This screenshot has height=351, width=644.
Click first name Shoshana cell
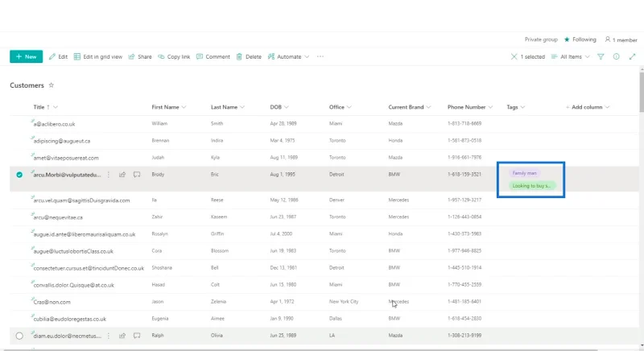click(x=162, y=267)
